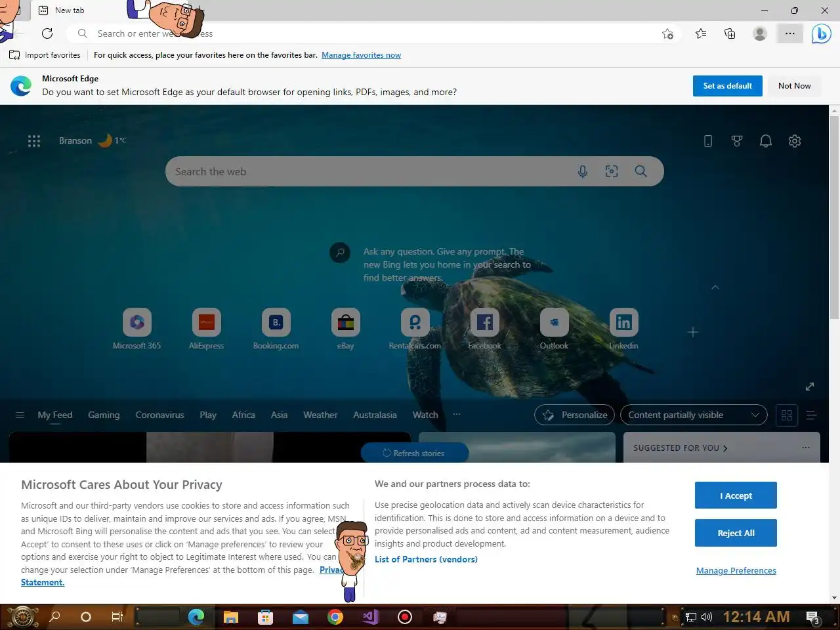Collapse quick links with the chevron
The image size is (840, 630).
click(715, 287)
